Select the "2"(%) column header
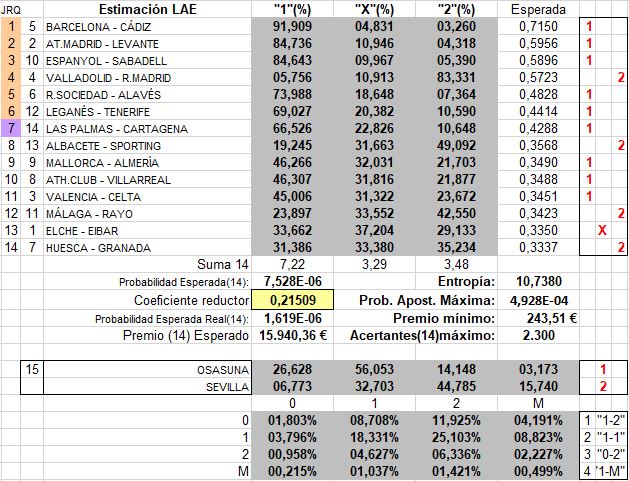This screenshot has height=481, width=629. point(457,9)
